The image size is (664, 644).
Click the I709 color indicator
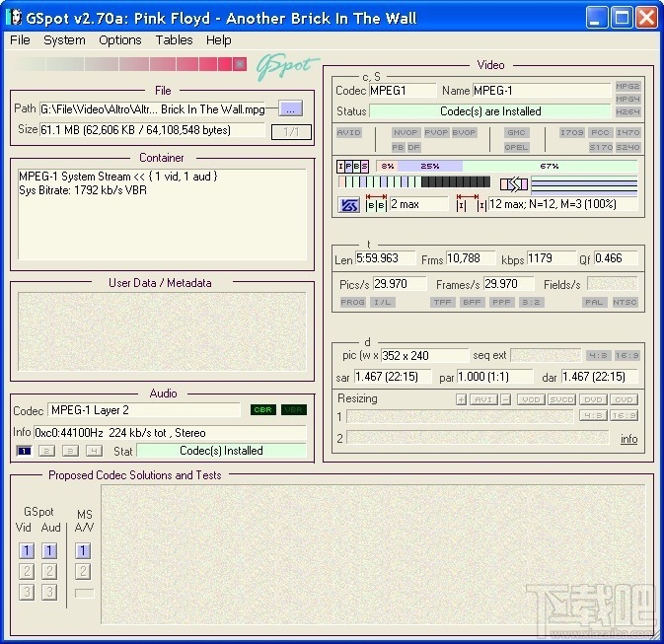point(572,133)
